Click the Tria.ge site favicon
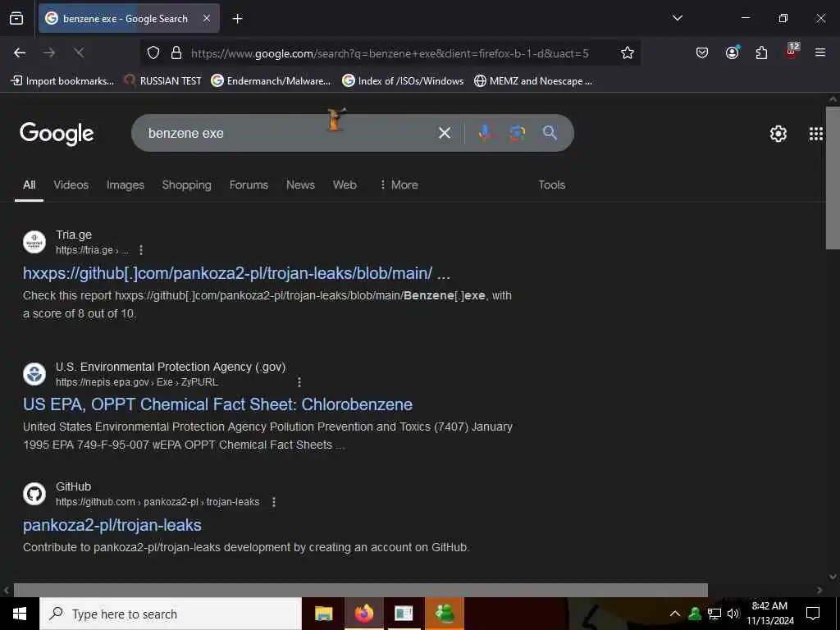Image resolution: width=840 pixels, height=630 pixels. (x=34, y=242)
